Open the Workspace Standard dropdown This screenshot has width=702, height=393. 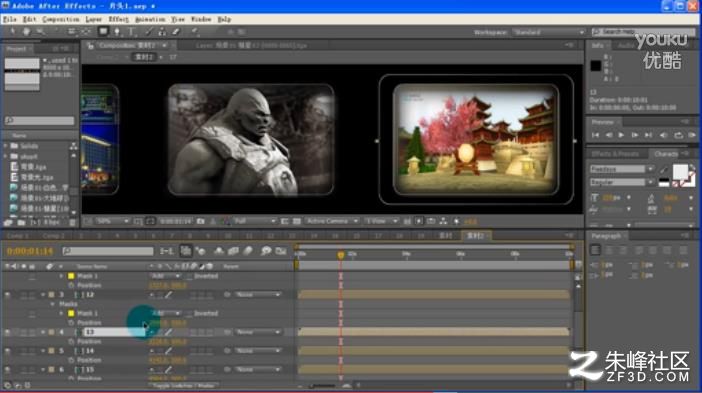(x=549, y=32)
